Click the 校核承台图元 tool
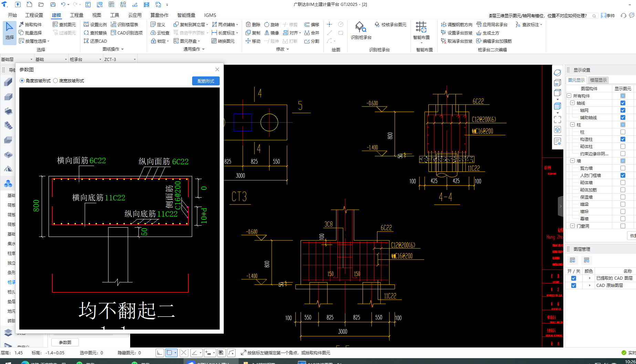636x364 pixels. click(x=390, y=24)
